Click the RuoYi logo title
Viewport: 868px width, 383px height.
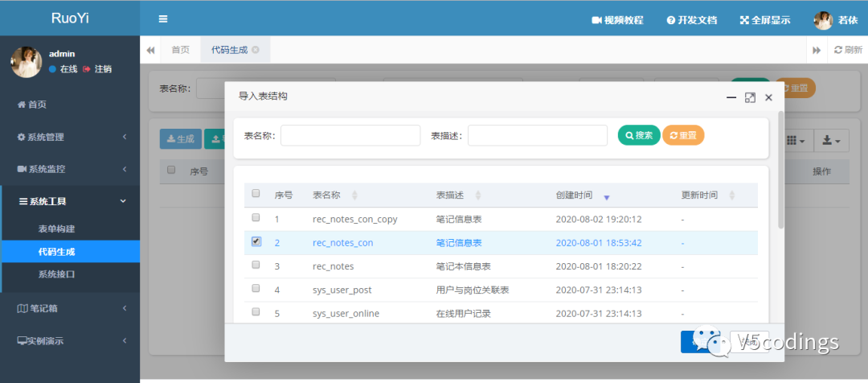point(70,18)
